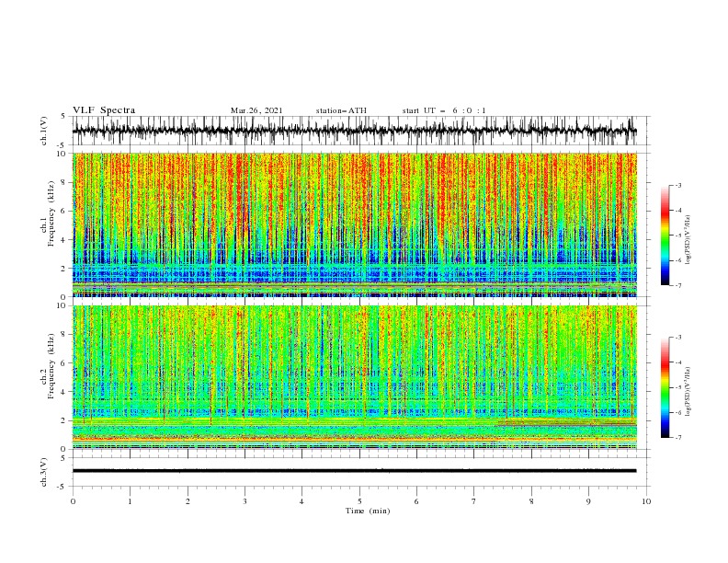
Task: Click the ch.1 log(PSD) colorbar label
Action: point(688,240)
